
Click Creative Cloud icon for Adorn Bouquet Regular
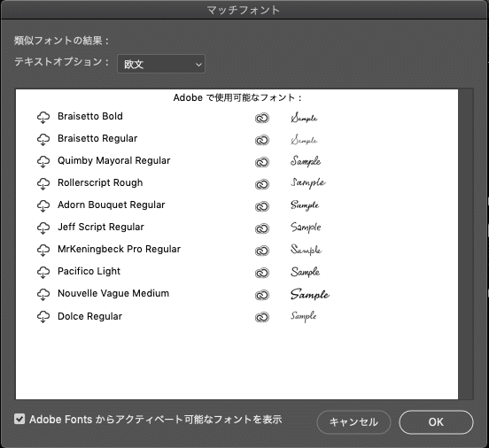pos(262,206)
